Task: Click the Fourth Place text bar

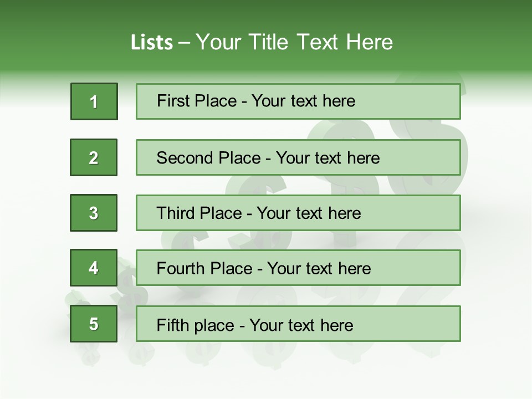Action: (x=298, y=268)
